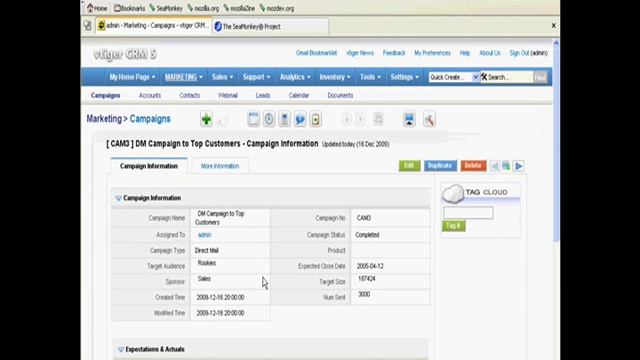Click the Tag Cloud input field
640x360 pixels.
coord(468,213)
